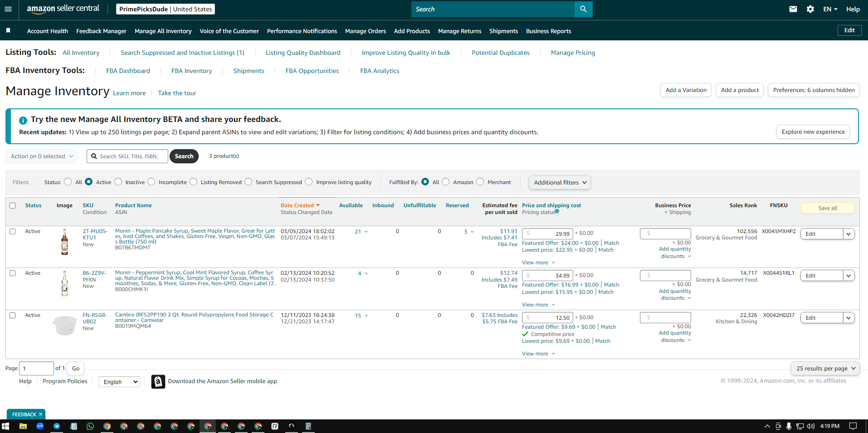Select the All status radio button
The height and width of the screenshot is (433, 868).
(x=68, y=182)
